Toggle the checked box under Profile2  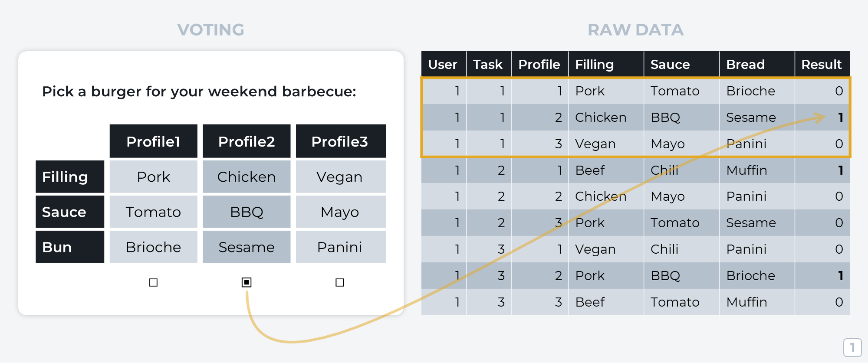click(247, 282)
